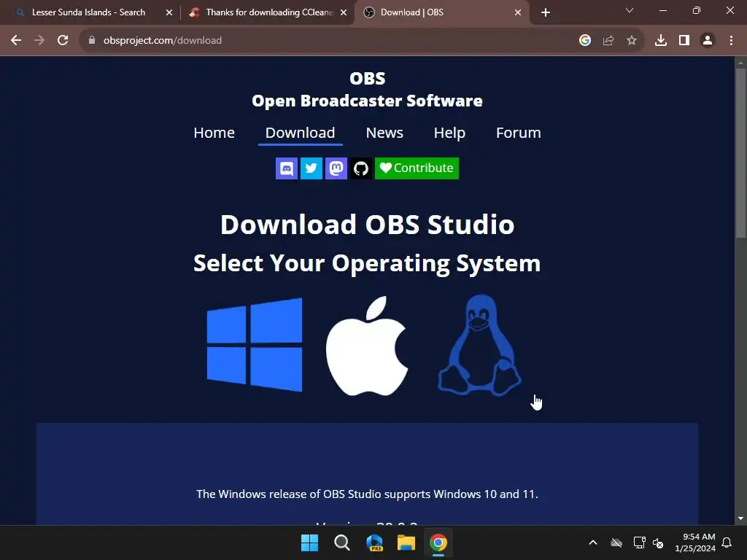Switch to Lesser Sunda Islands Search tab

(88, 12)
